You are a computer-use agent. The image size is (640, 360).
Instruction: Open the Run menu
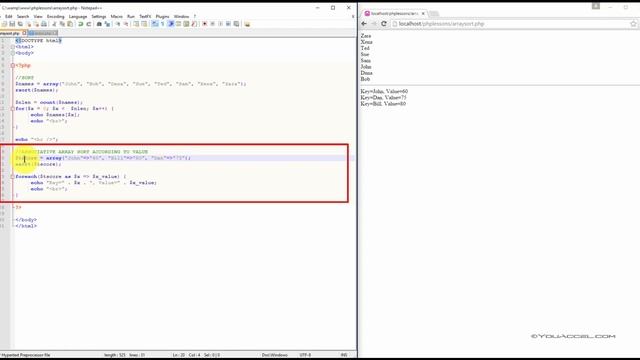pos(131,16)
